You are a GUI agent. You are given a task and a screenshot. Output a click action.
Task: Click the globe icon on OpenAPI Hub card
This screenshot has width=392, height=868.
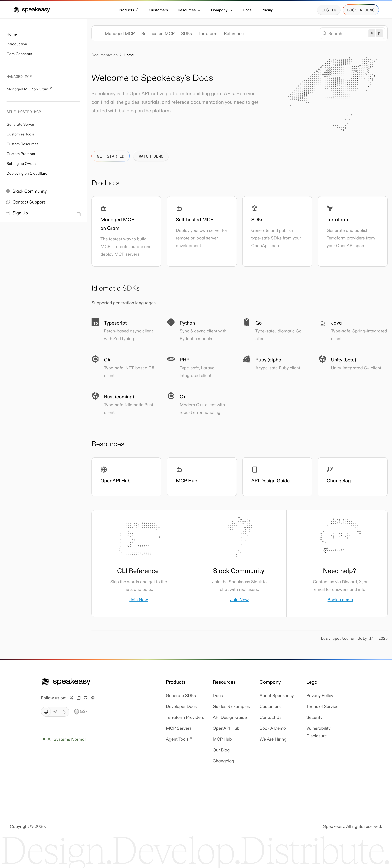pos(104,469)
